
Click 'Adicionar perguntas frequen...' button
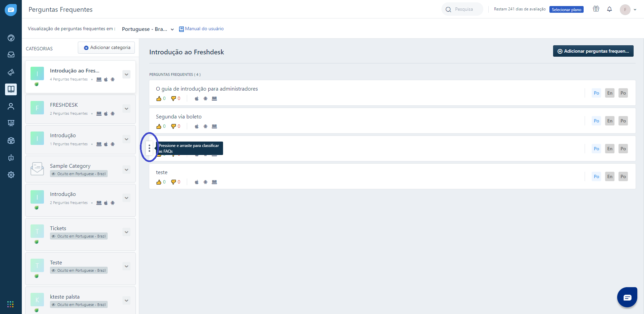click(593, 51)
